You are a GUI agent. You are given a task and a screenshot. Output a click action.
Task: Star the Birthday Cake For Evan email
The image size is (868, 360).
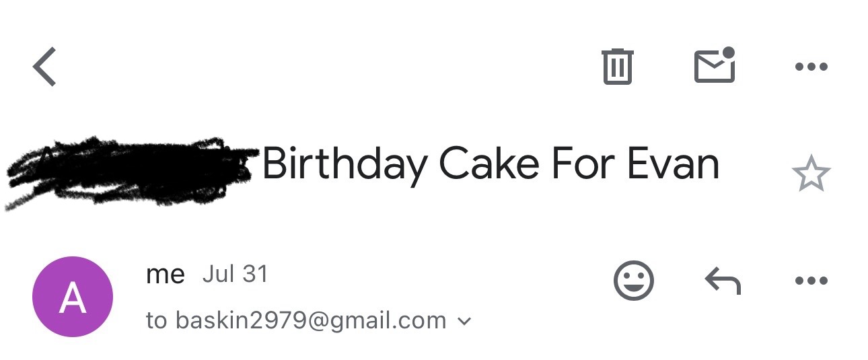point(811,174)
